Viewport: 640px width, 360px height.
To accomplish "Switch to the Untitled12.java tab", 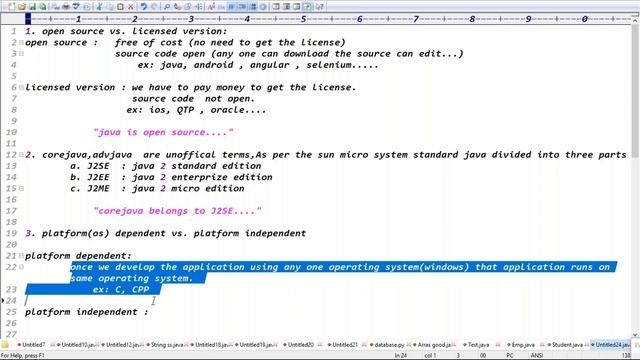I will tap(122, 344).
